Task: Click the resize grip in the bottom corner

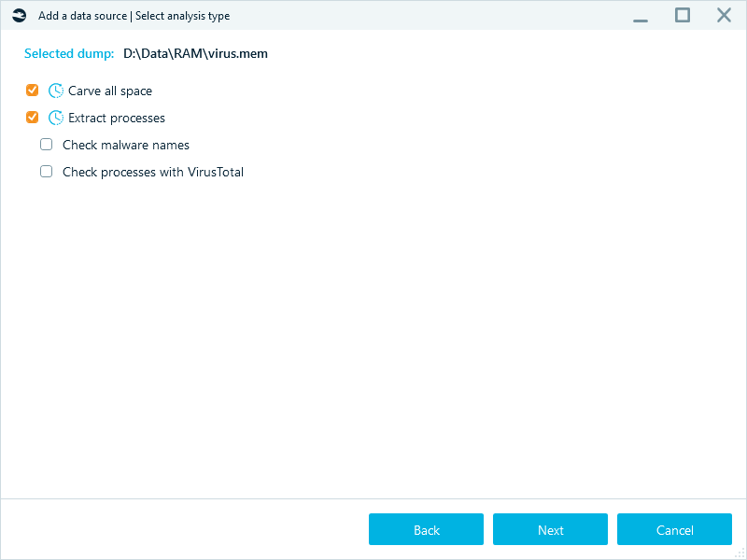Action: click(740, 553)
